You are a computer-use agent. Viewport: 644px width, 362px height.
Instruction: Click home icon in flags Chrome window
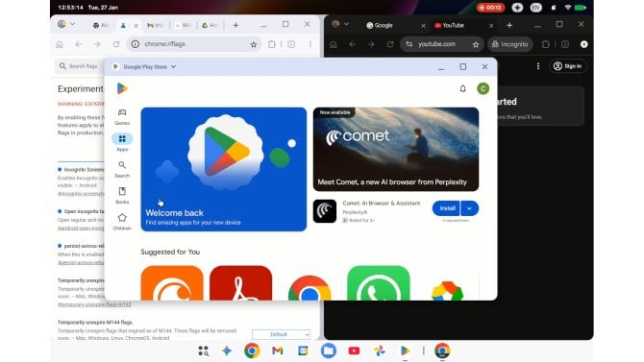point(60,44)
